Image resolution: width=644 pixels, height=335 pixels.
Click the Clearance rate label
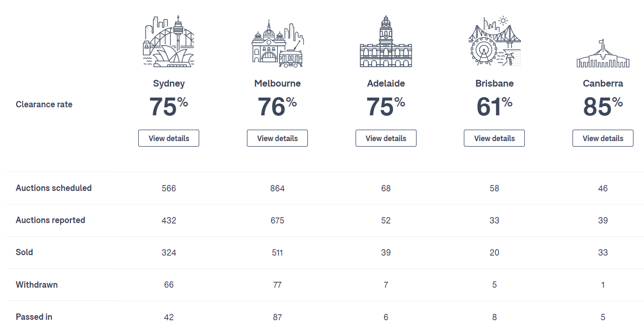[44, 104]
